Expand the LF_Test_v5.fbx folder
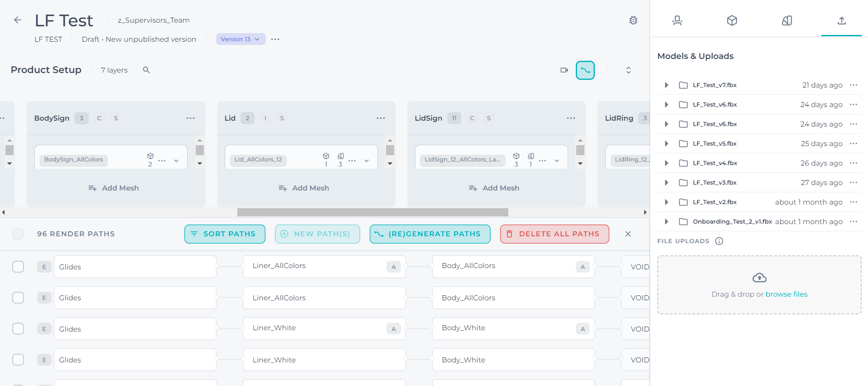This screenshot has height=386, width=868. coord(666,144)
